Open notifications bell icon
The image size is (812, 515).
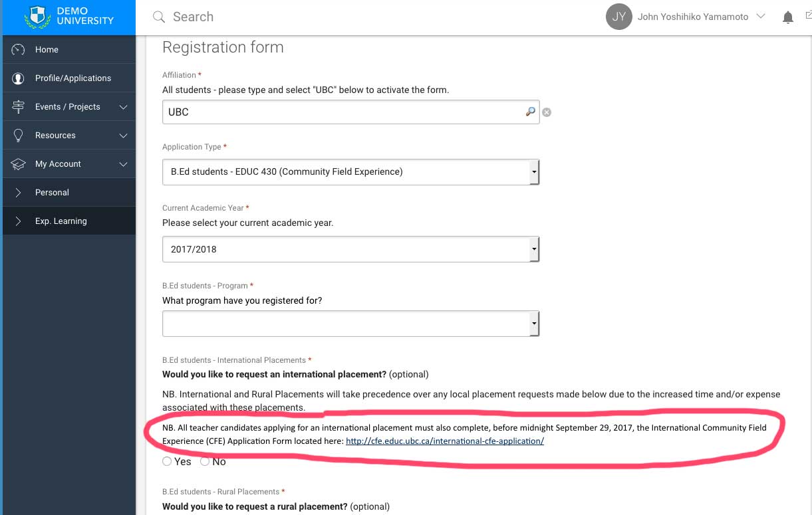(x=787, y=17)
